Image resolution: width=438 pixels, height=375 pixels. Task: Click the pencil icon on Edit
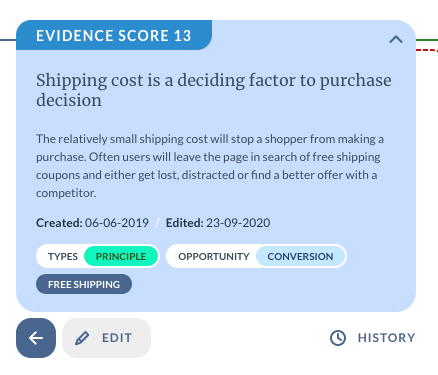pos(82,338)
